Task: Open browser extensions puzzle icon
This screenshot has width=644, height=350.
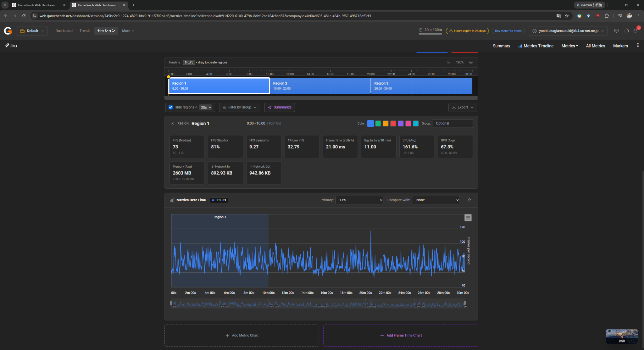Action: point(607,16)
